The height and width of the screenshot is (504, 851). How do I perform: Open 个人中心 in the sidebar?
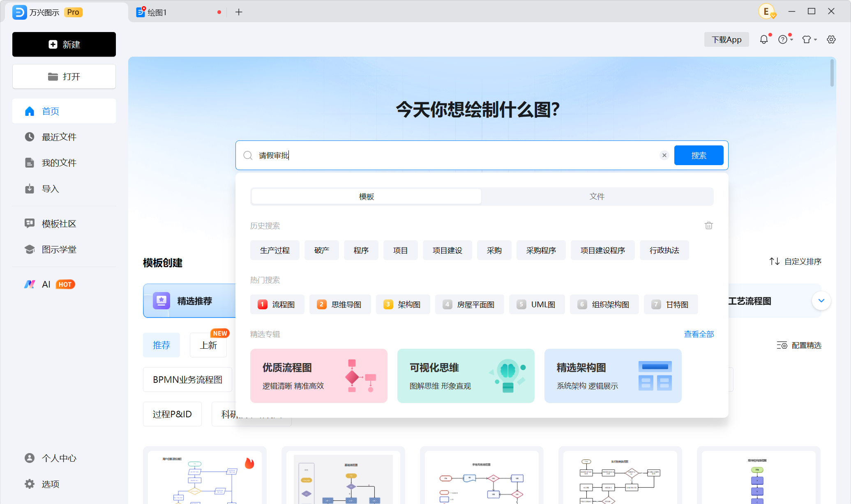64,458
